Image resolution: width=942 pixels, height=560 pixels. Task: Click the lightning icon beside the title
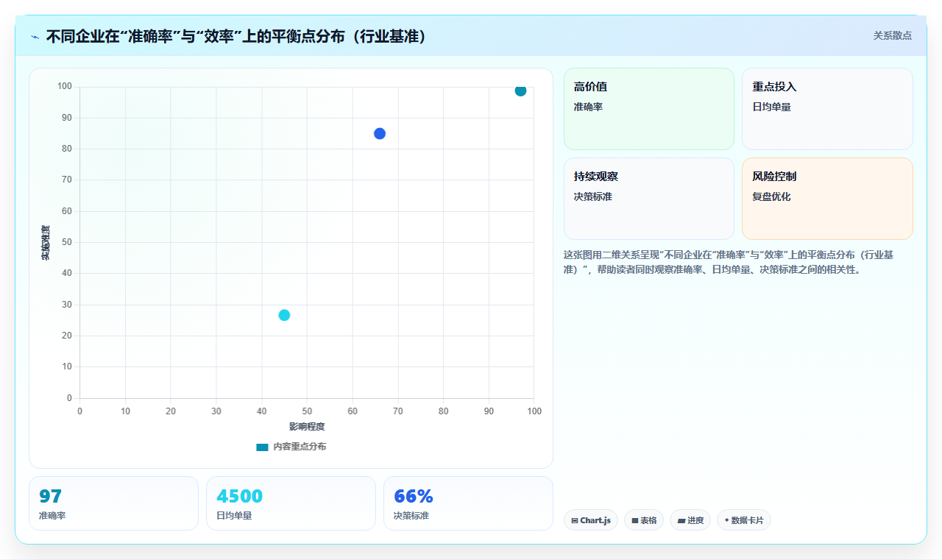click(x=35, y=37)
